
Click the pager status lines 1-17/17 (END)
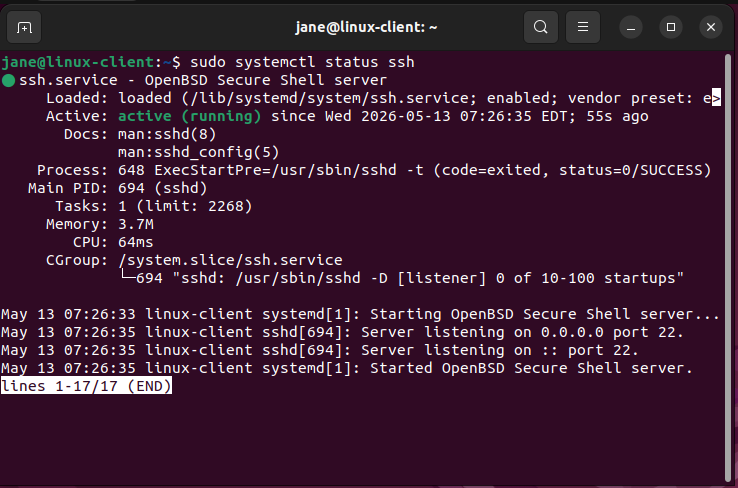[x=86, y=386]
